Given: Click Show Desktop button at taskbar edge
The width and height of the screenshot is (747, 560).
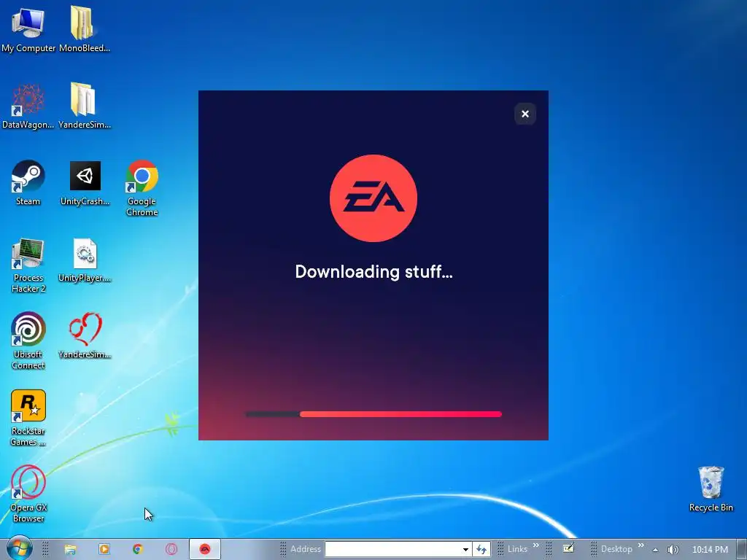Looking at the screenshot, I should 742,549.
